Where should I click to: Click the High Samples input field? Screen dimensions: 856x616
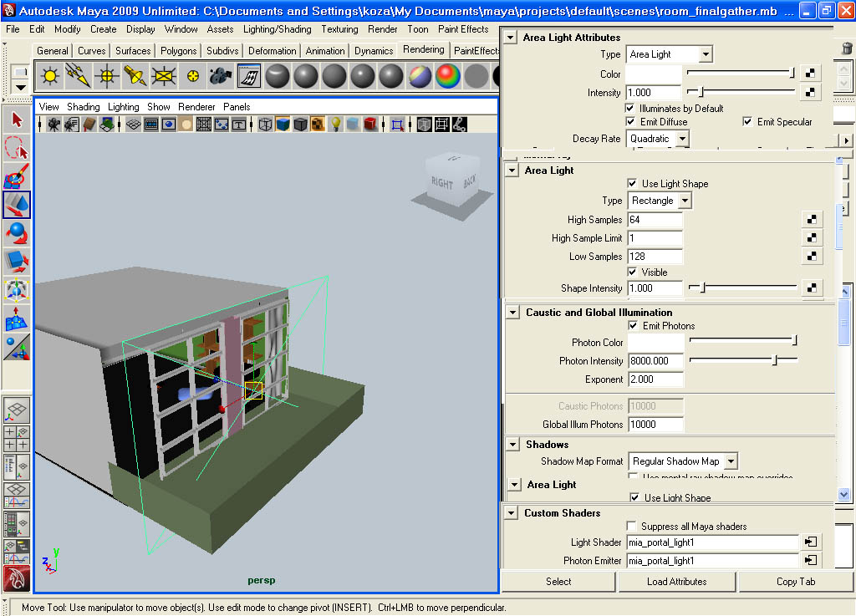655,219
